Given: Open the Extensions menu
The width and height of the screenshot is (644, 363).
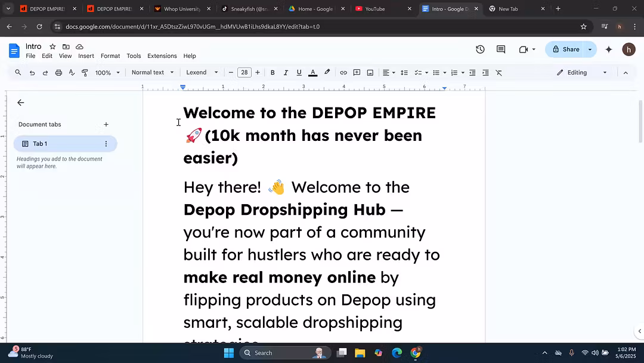Looking at the screenshot, I should 162,56.
